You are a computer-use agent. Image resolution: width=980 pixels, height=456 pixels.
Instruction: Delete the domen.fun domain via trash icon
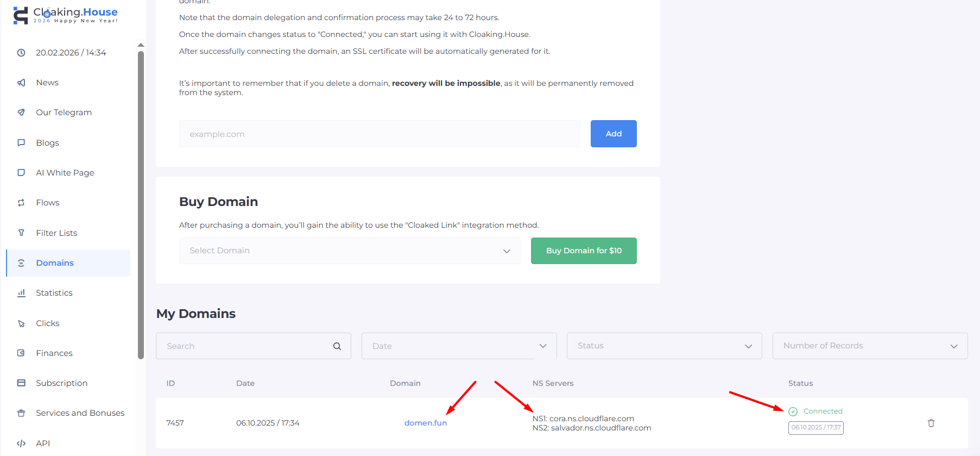coord(931,423)
